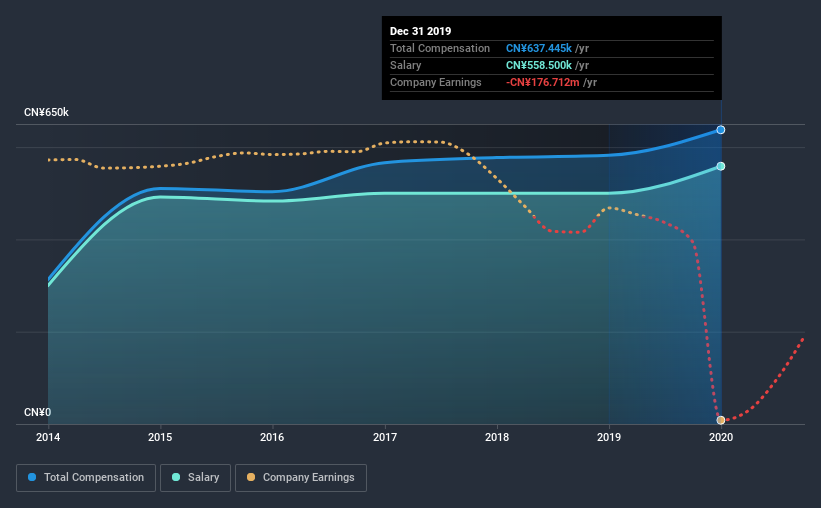Screen dimensions: 821x508
Task: Toggle the Salary legend button
Action: tap(195, 478)
